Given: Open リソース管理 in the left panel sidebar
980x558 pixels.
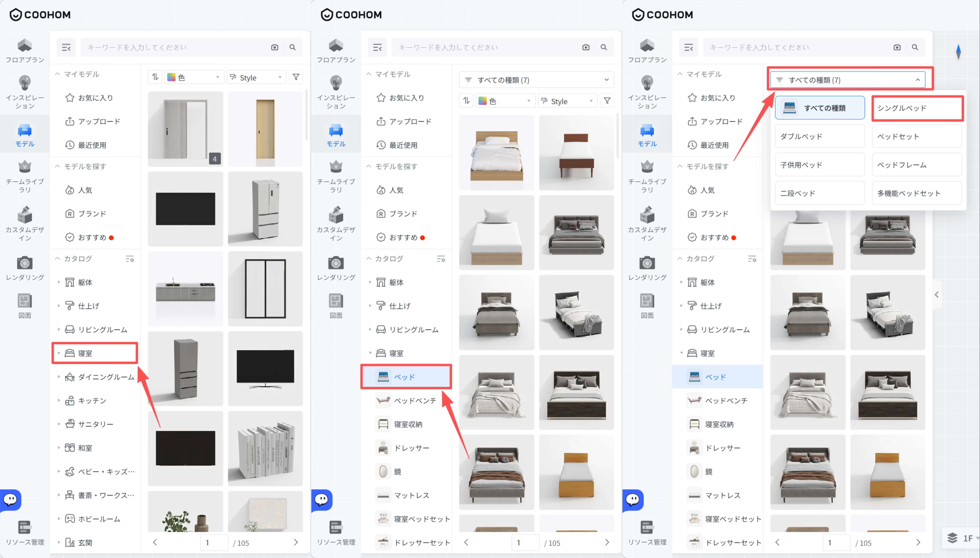Looking at the screenshot, I should coord(25,533).
